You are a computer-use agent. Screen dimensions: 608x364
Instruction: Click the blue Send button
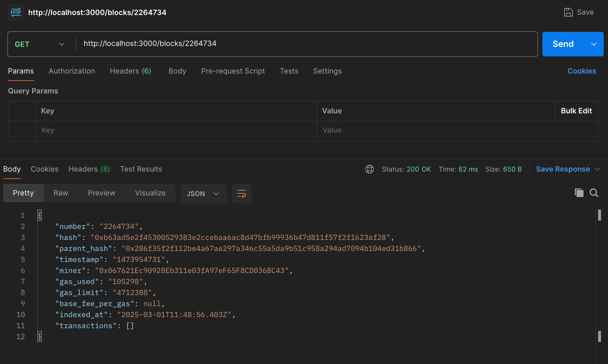pyautogui.click(x=563, y=44)
